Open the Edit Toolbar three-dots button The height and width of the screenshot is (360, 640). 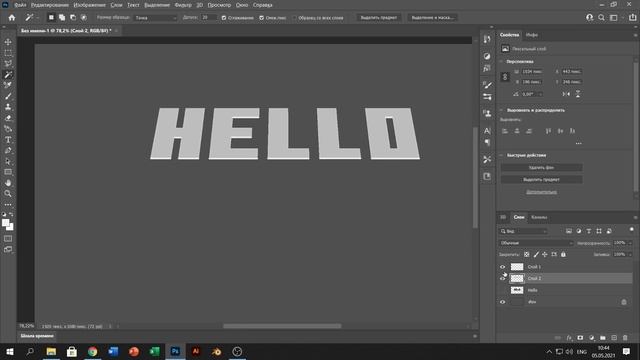tap(8, 204)
